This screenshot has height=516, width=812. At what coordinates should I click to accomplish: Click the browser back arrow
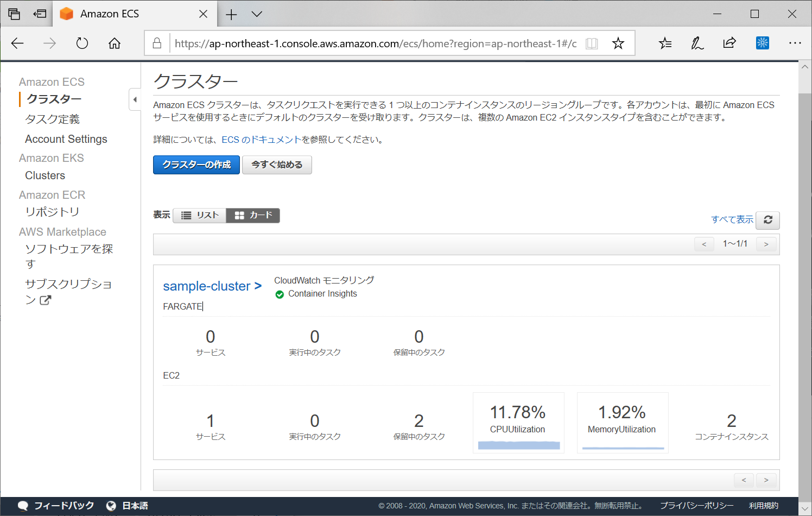tap(17, 43)
